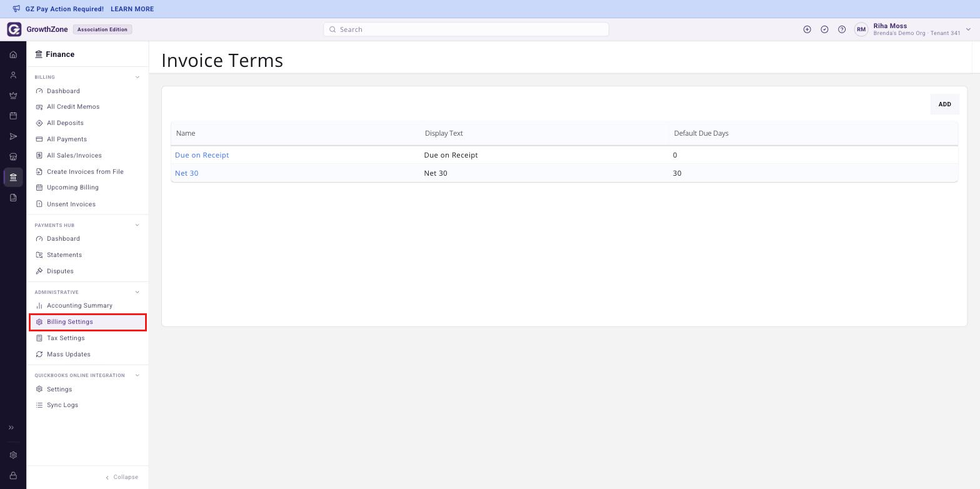This screenshot has height=489, width=980.
Task: Open the Home icon in dark rail
Action: click(13, 55)
